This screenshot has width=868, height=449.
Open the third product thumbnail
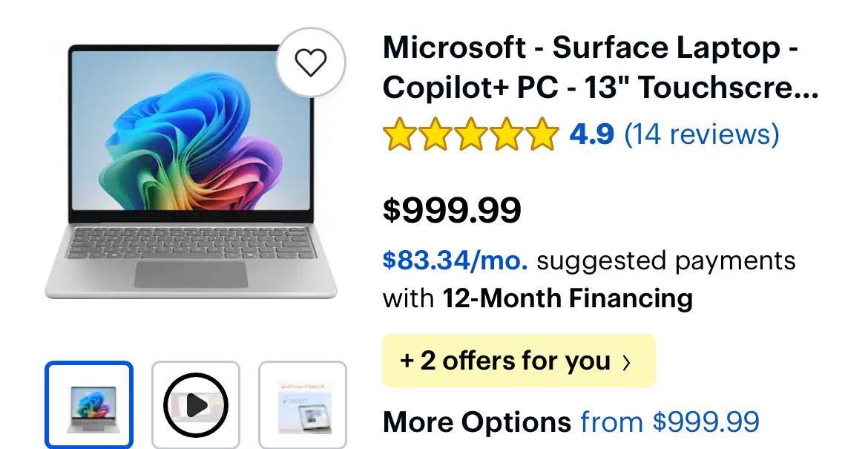[x=303, y=405]
